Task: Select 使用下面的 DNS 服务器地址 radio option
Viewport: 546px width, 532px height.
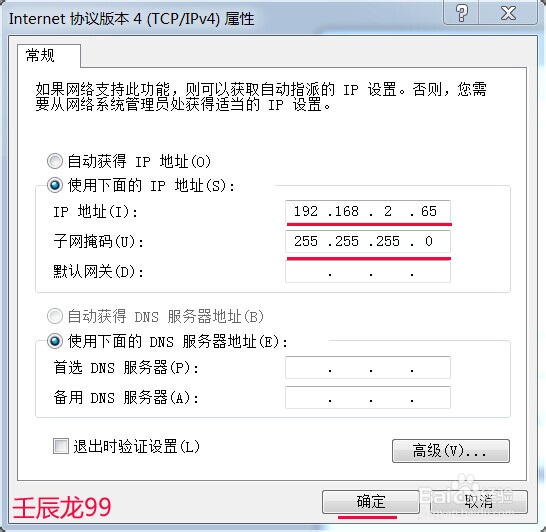Action: (x=55, y=341)
